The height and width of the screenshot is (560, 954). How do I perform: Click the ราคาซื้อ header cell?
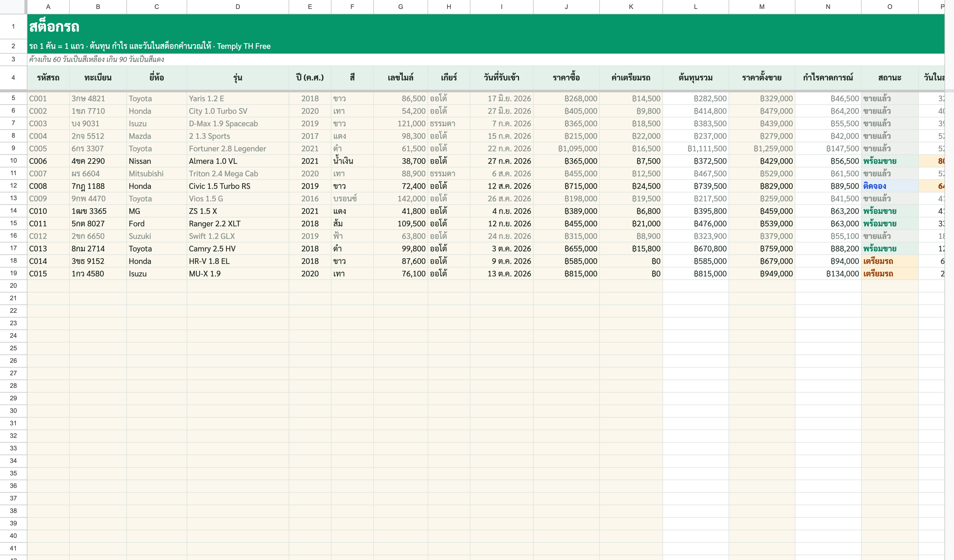click(566, 77)
